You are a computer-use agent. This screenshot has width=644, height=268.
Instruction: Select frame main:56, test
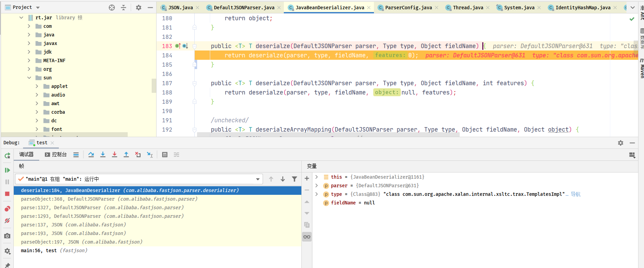tap(158, 250)
